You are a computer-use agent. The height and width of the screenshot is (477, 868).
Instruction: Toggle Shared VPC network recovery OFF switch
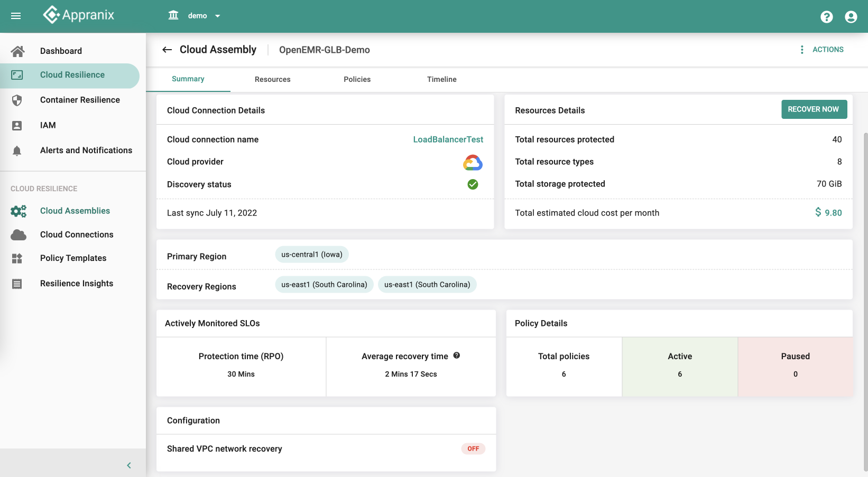473,449
